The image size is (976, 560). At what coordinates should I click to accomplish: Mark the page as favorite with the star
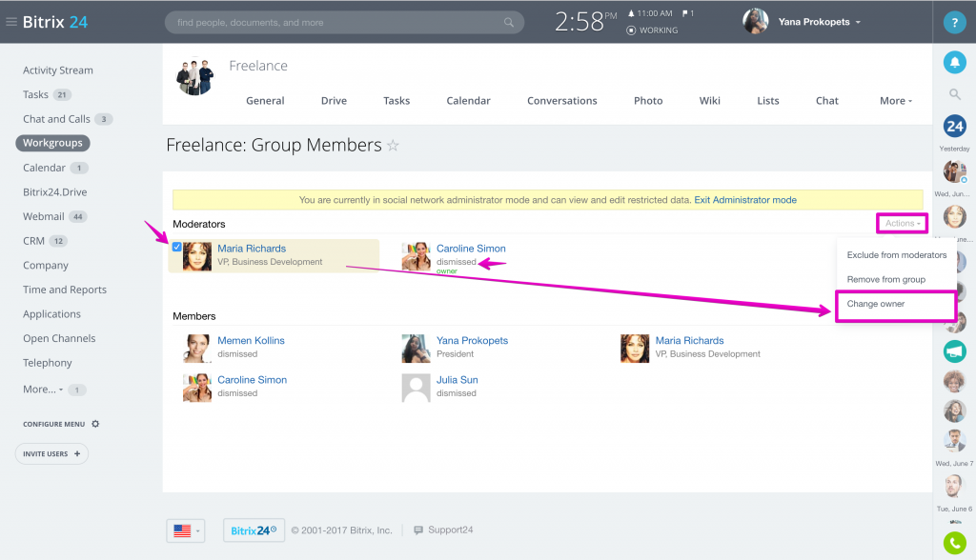pos(393,146)
